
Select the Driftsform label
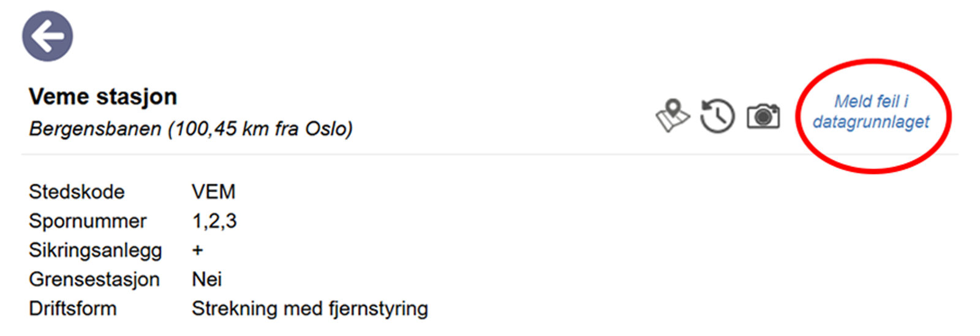[73, 308]
